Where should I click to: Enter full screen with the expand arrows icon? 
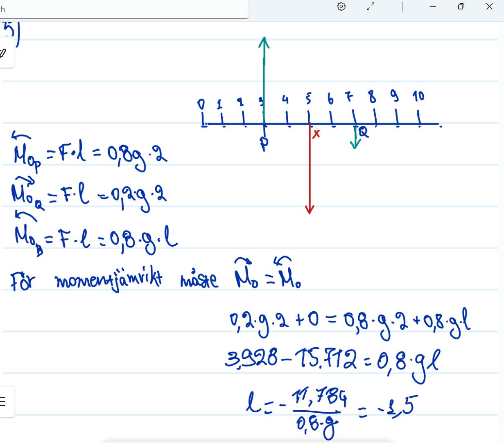(371, 7)
